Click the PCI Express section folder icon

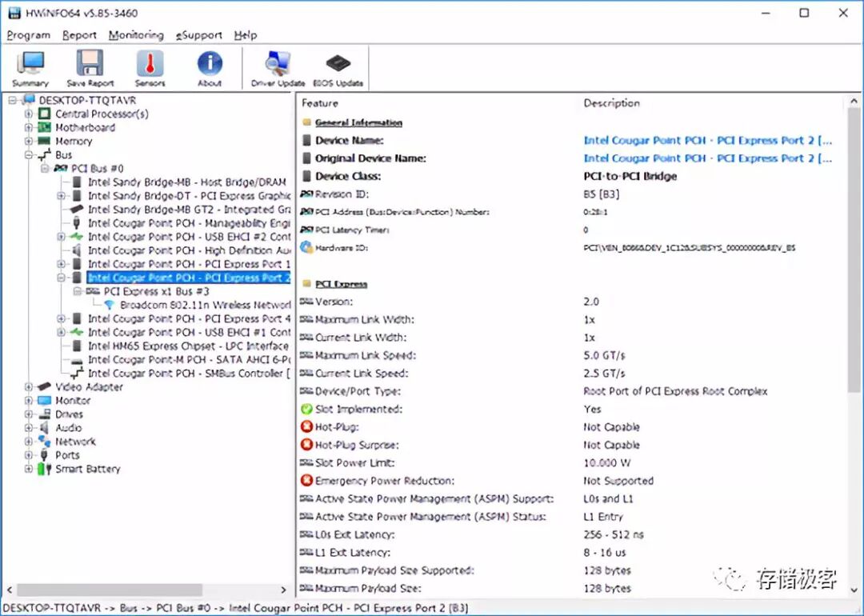coord(307,284)
